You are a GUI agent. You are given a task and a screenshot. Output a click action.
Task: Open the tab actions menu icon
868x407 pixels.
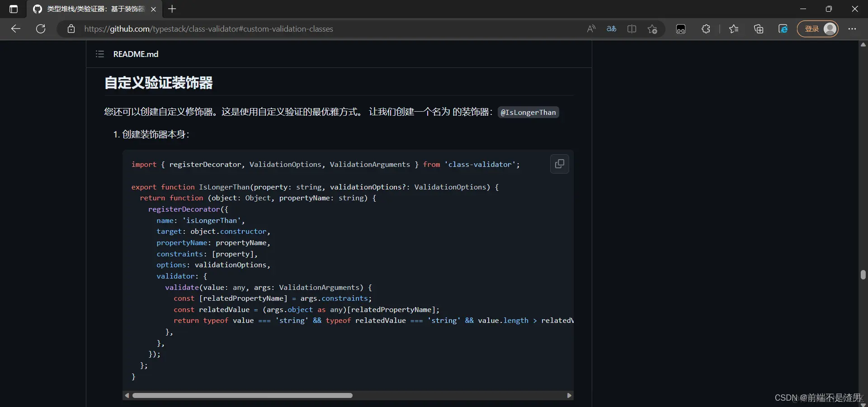pos(14,9)
